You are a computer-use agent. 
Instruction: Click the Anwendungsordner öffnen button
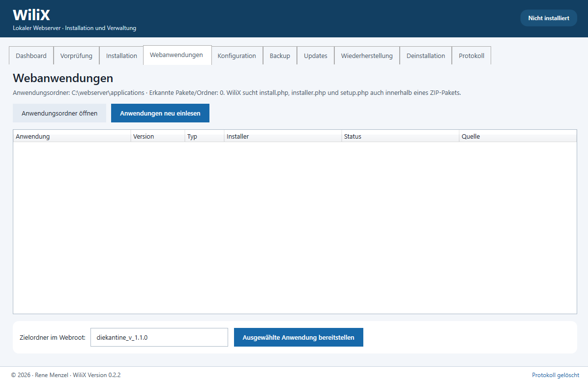(59, 113)
